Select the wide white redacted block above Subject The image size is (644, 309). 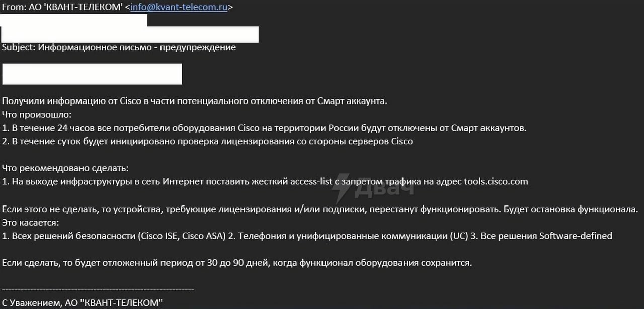tap(130, 34)
